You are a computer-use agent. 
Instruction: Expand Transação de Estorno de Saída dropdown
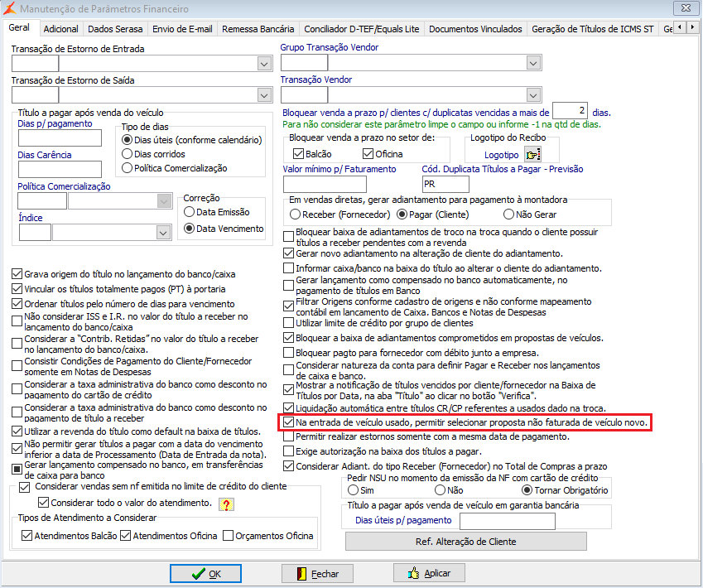(x=264, y=95)
